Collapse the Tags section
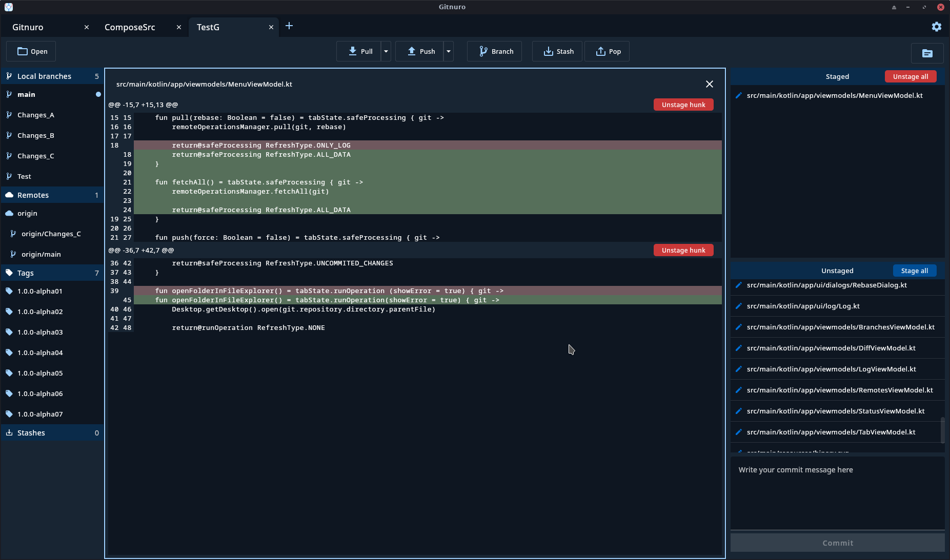The width and height of the screenshot is (950, 560). [x=52, y=273]
